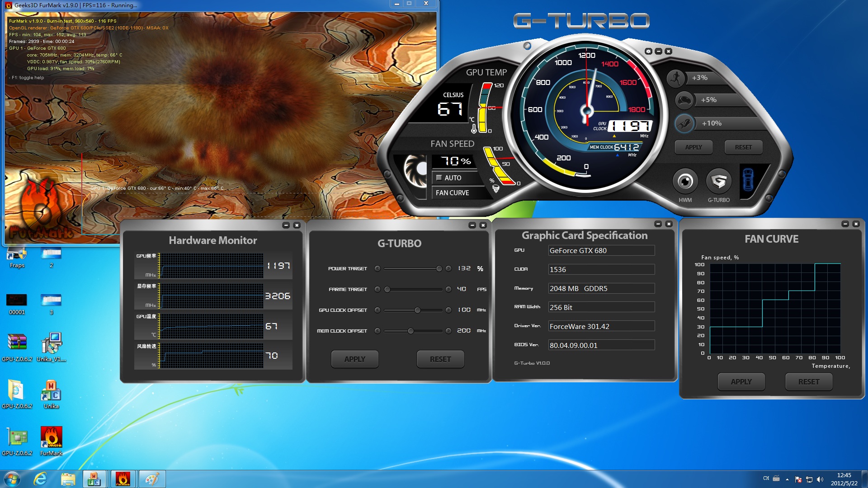The width and height of the screenshot is (868, 488).
Task: Click the blue car icon on dashboard
Action: [748, 179]
